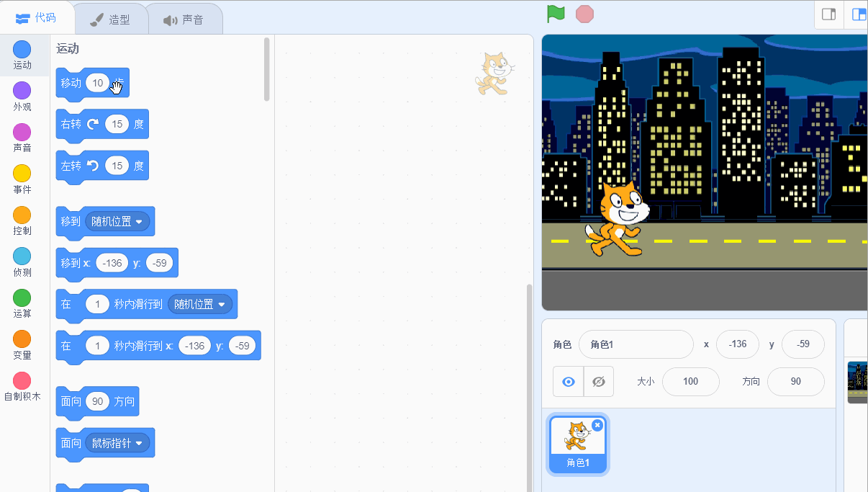This screenshot has height=492, width=868.
Task: Delete 角色1 sprite with x button
Action: [597, 425]
